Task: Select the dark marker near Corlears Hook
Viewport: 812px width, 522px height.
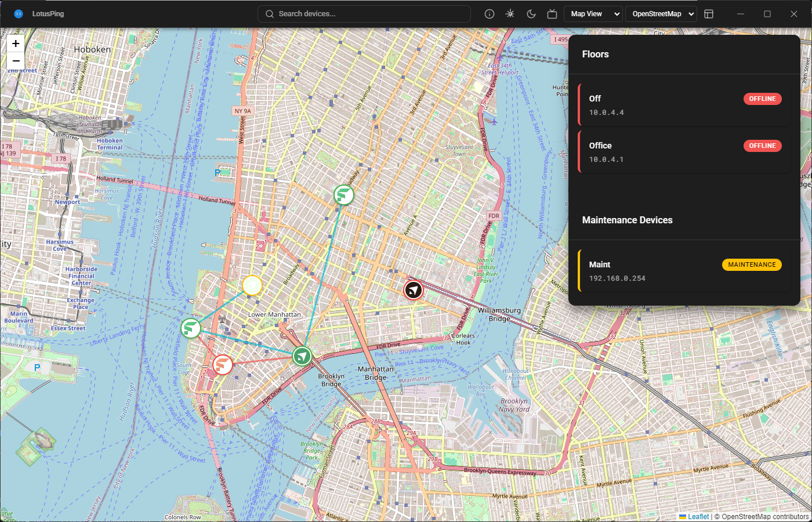Action: [412, 290]
